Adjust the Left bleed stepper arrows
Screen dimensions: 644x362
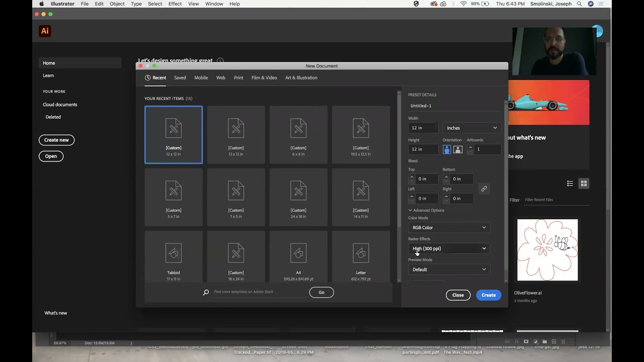[x=412, y=198]
